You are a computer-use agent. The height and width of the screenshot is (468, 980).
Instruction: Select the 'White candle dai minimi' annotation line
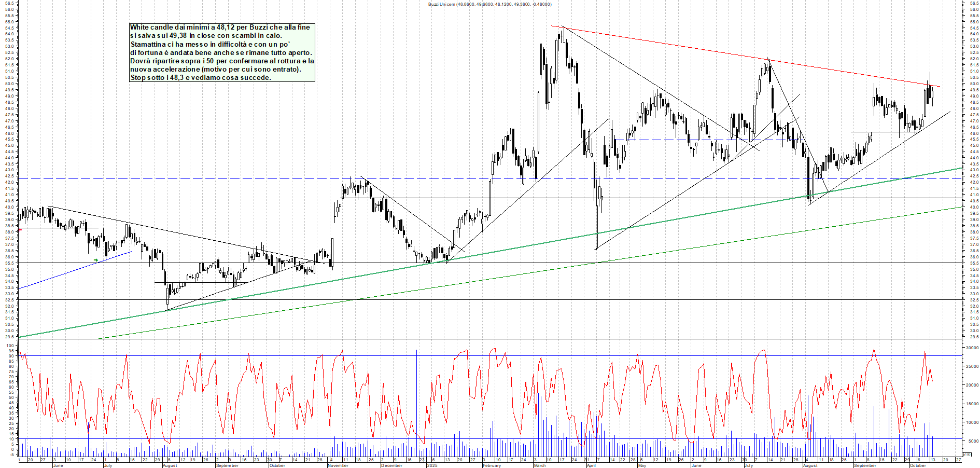coord(220,27)
